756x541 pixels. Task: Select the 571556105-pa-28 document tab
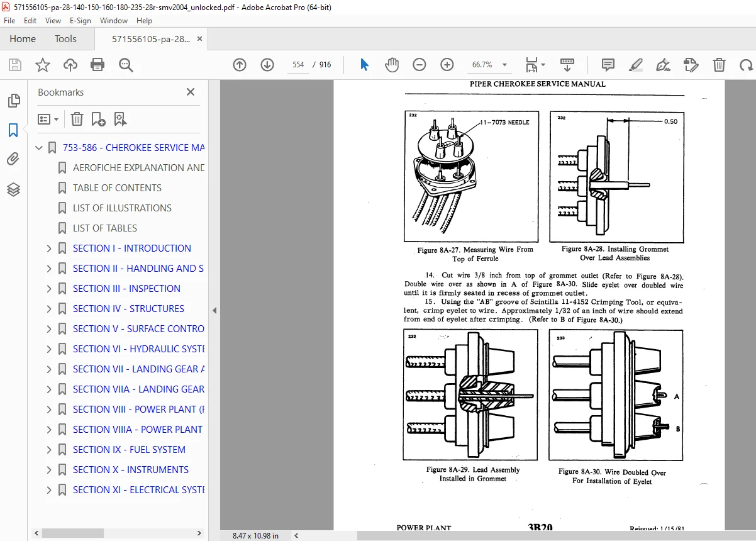pos(151,39)
